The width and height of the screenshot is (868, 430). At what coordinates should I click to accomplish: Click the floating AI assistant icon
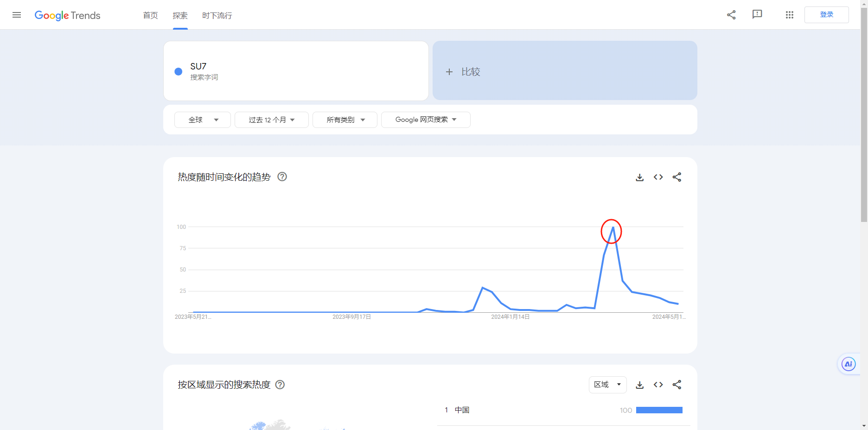coord(848,364)
